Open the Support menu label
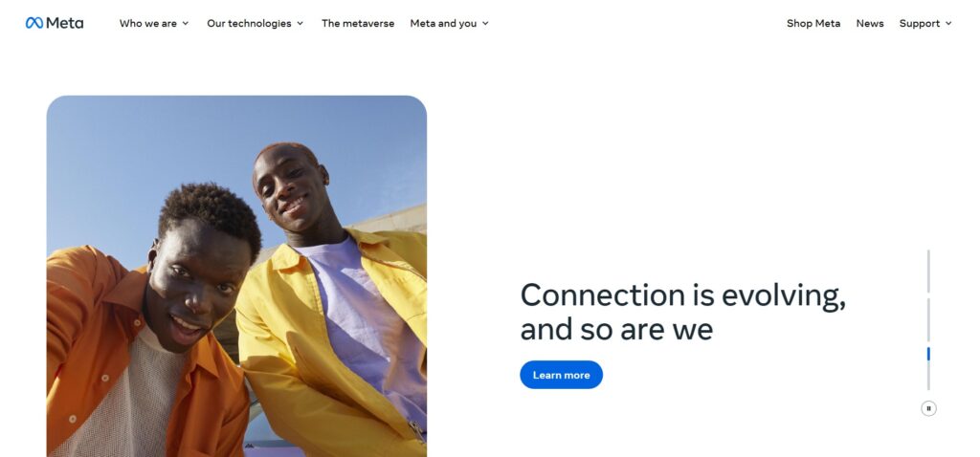 (920, 24)
